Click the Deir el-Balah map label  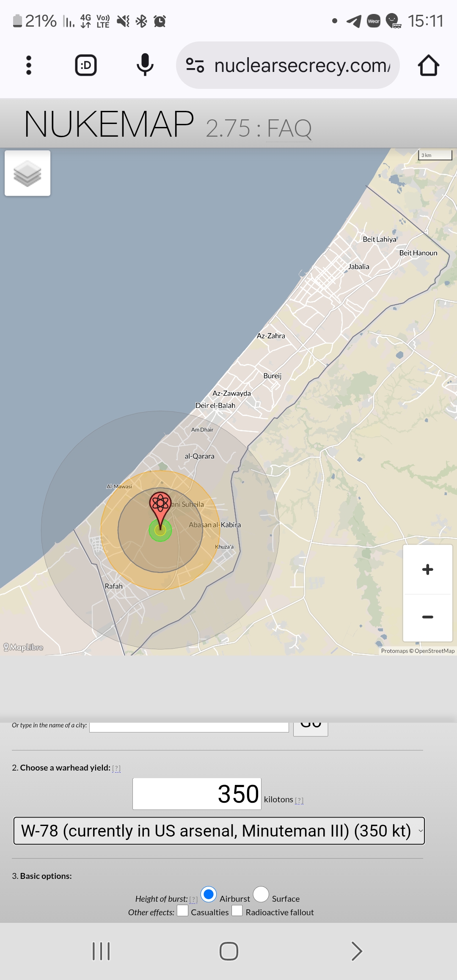click(x=215, y=405)
